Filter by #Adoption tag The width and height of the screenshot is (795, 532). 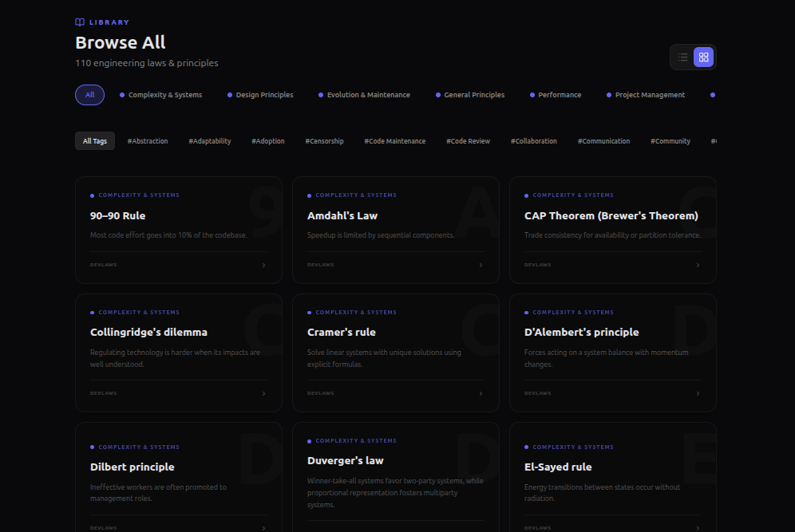coord(268,141)
